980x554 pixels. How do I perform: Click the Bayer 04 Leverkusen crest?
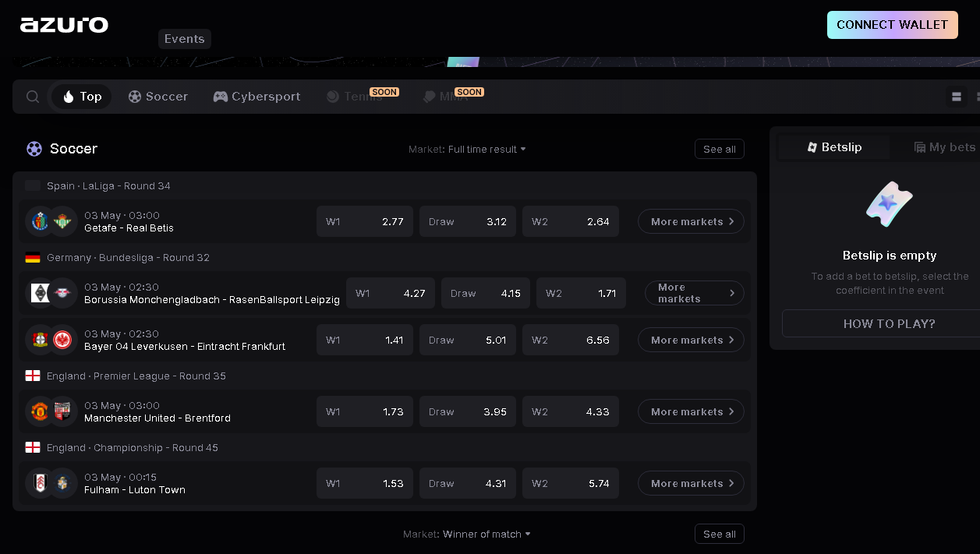[x=40, y=340]
